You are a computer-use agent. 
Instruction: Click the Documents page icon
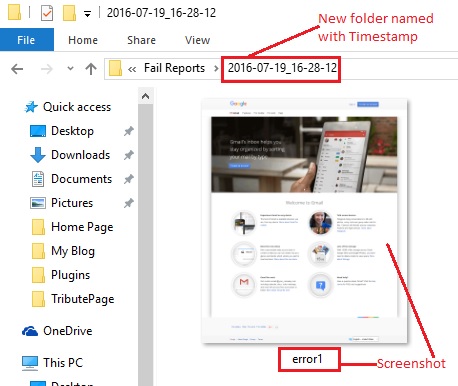point(38,179)
